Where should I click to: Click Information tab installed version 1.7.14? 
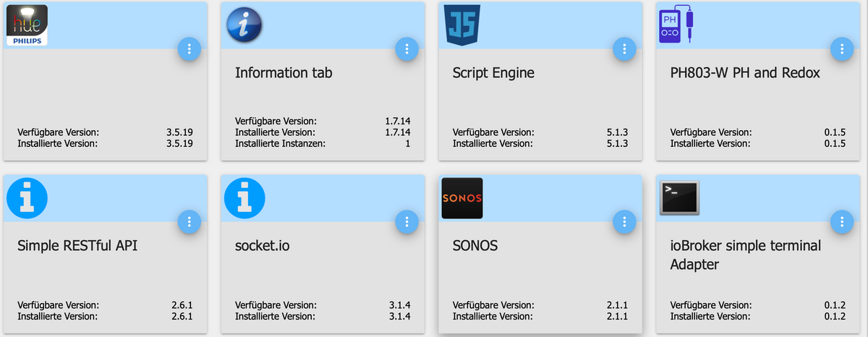coord(397,132)
